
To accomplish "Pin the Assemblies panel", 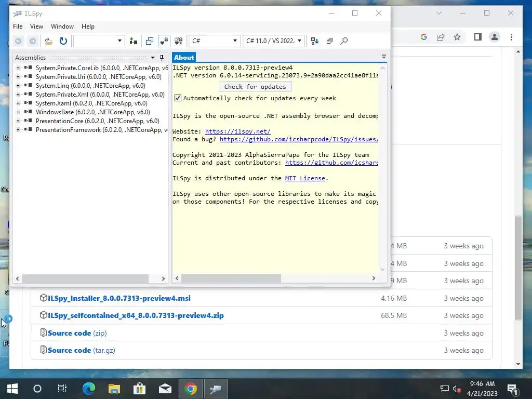I will click(x=162, y=58).
